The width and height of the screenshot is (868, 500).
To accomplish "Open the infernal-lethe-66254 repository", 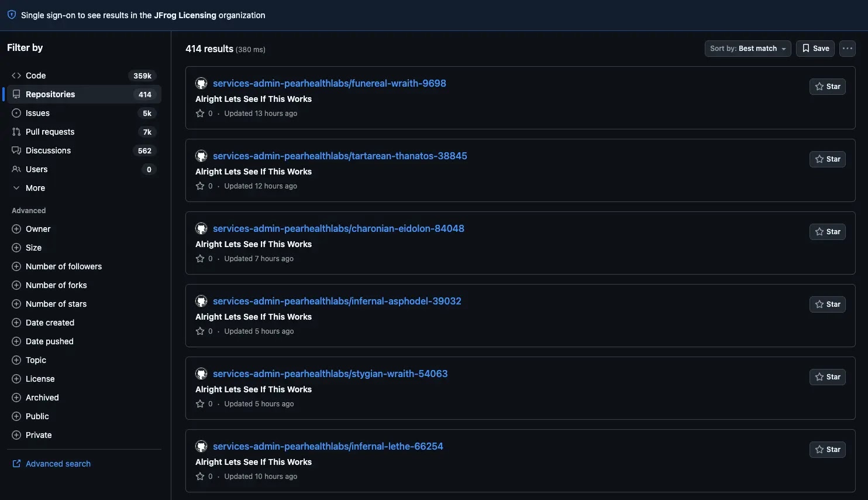I will 328,446.
